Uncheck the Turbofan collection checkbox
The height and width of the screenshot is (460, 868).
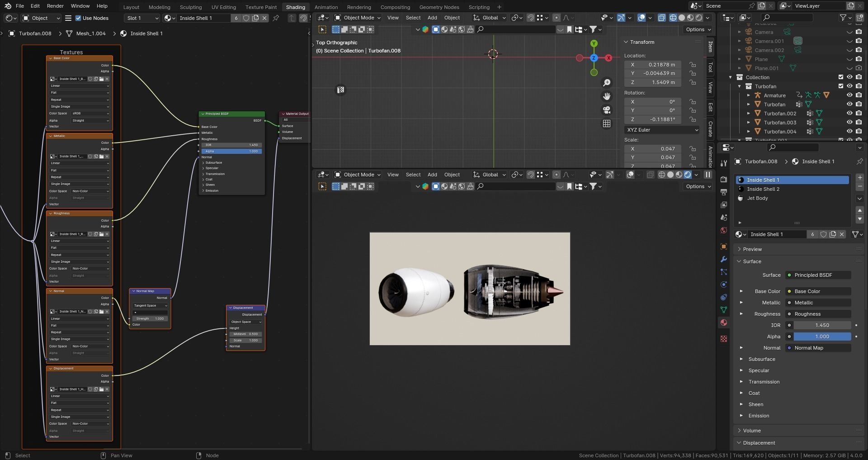841,86
